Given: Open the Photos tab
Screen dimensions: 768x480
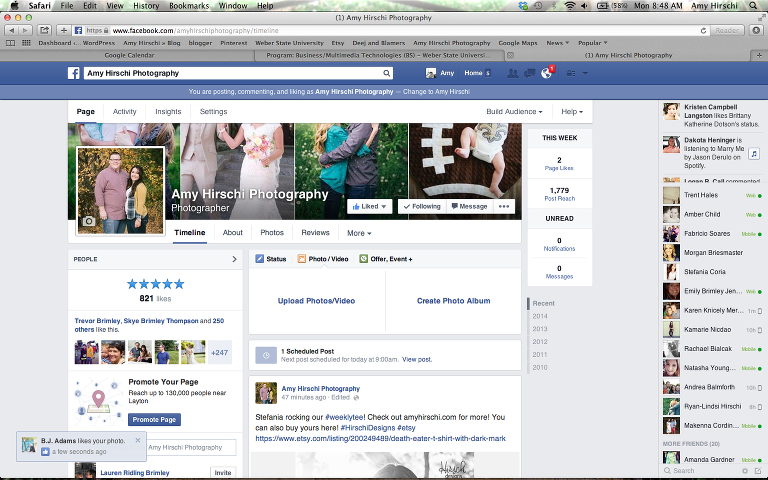Looking at the screenshot, I should pos(272,233).
